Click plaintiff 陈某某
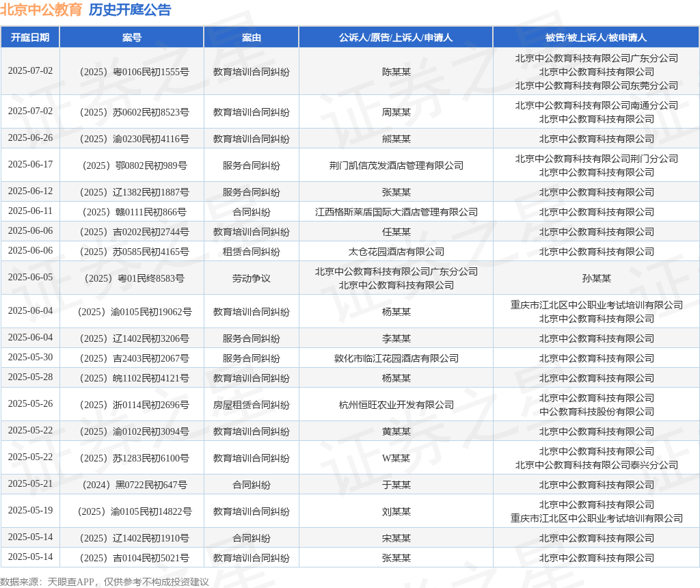700x588 pixels. tap(396, 72)
